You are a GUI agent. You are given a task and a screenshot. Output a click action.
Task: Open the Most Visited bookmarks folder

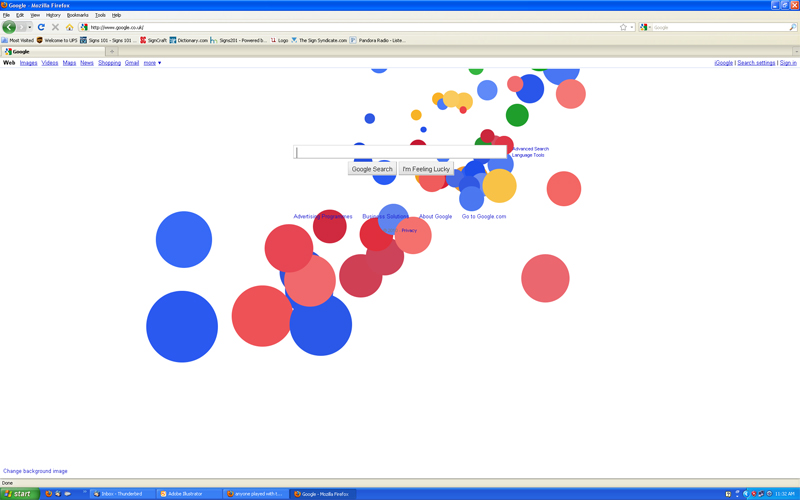pos(17,40)
